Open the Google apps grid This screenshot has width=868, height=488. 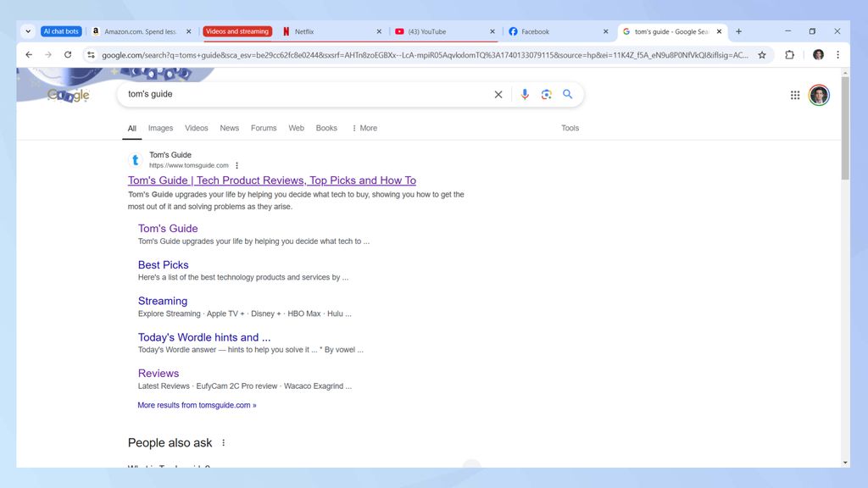coord(795,95)
